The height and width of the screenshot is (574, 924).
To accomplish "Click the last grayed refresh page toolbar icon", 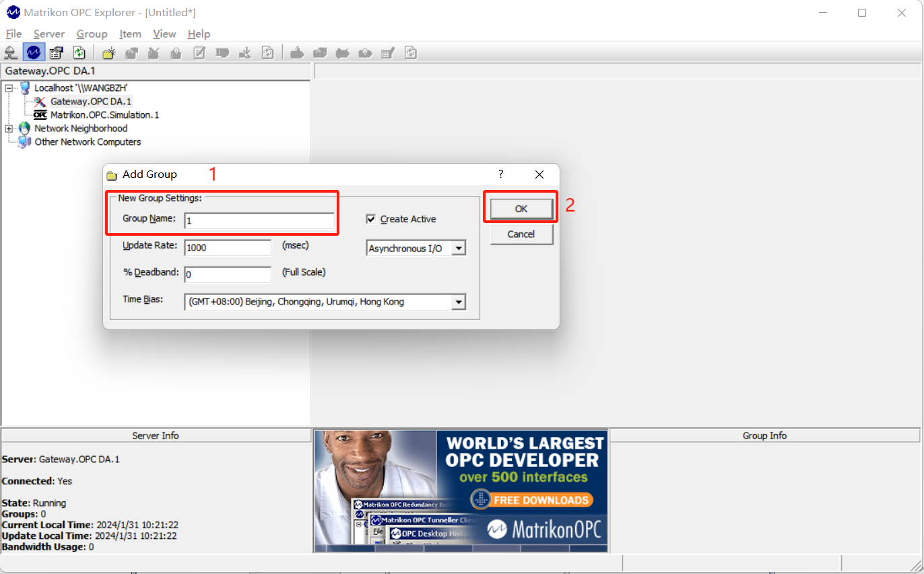I will [x=411, y=53].
